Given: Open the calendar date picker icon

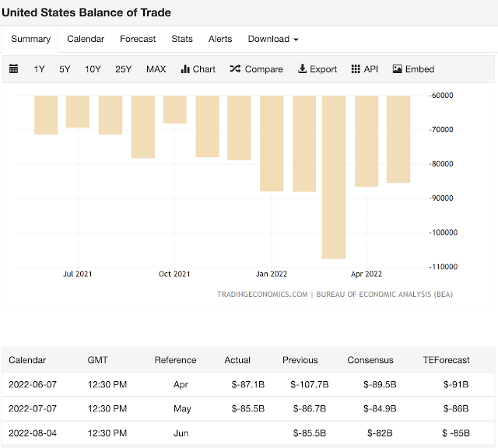Looking at the screenshot, I should coord(14,69).
